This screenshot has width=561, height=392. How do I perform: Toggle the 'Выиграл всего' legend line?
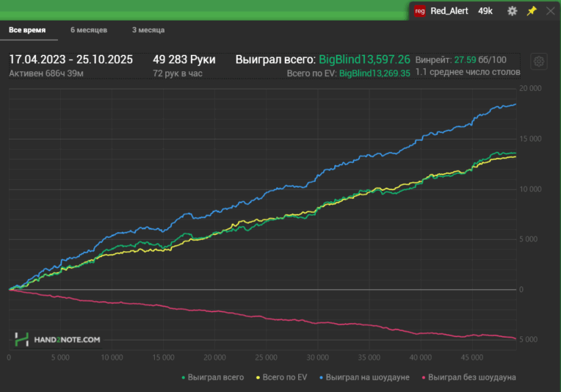212,377
